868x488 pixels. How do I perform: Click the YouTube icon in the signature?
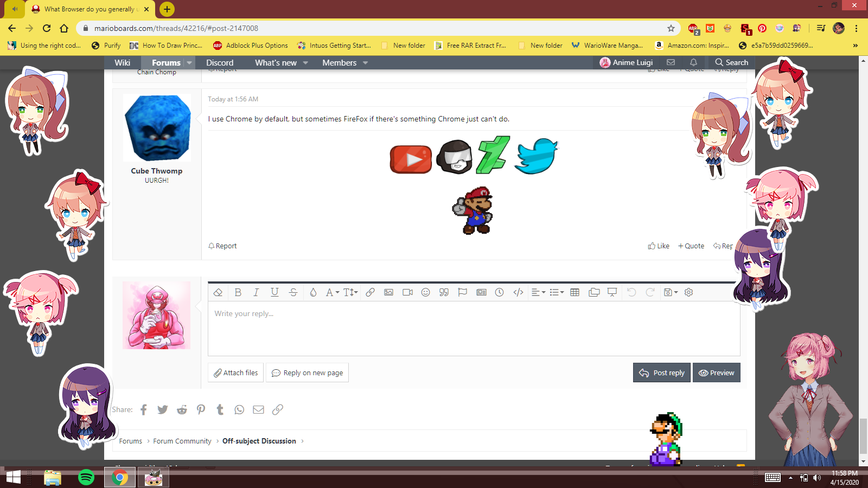coord(411,159)
